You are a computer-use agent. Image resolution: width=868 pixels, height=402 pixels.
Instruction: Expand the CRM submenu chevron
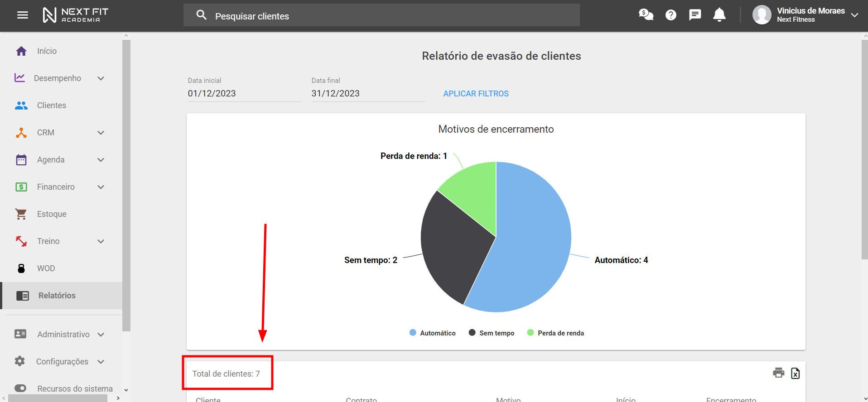click(101, 133)
